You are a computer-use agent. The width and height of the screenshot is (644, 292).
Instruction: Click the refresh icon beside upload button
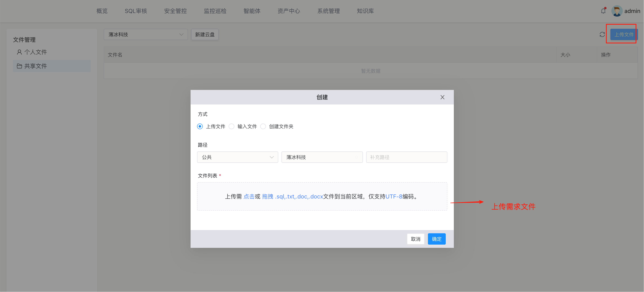[x=602, y=34]
